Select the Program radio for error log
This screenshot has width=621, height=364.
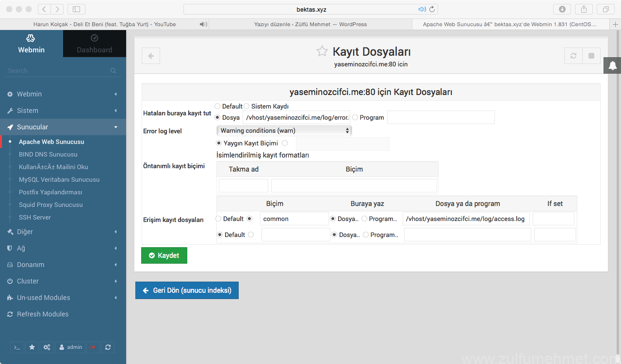(x=355, y=117)
